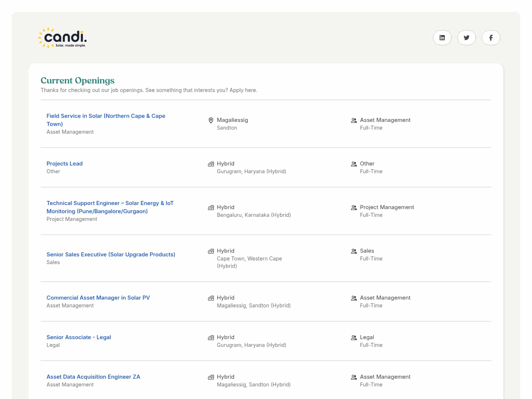Open Asset Data Acquisition Engineer ZA listing
Screen dimensions: 532x399
coord(93,377)
